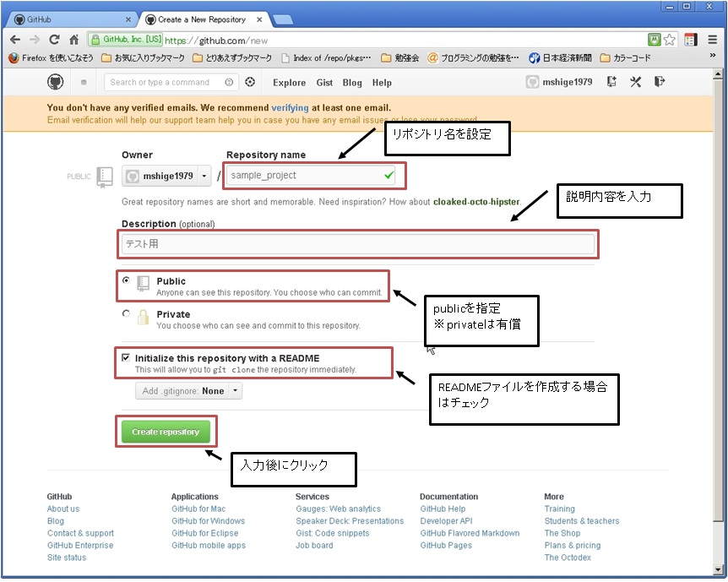This screenshot has height=582, width=728.
Task: Open mshige1979 profile link in header
Action: click(x=568, y=82)
